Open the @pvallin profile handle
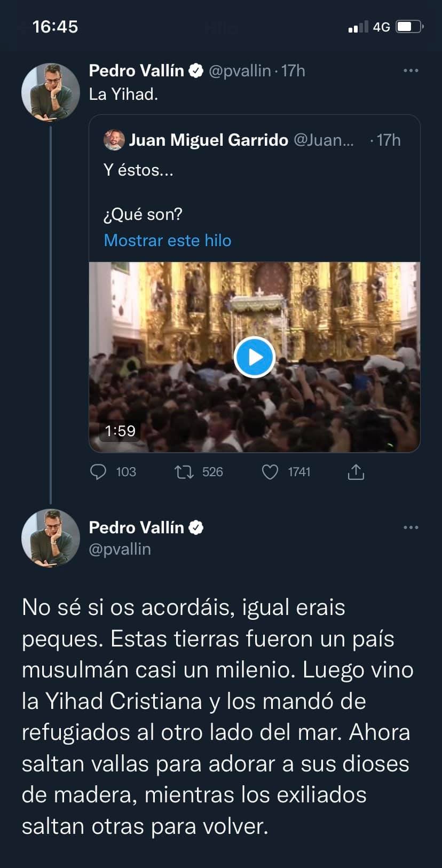The height and width of the screenshot is (868, 442). [x=120, y=548]
